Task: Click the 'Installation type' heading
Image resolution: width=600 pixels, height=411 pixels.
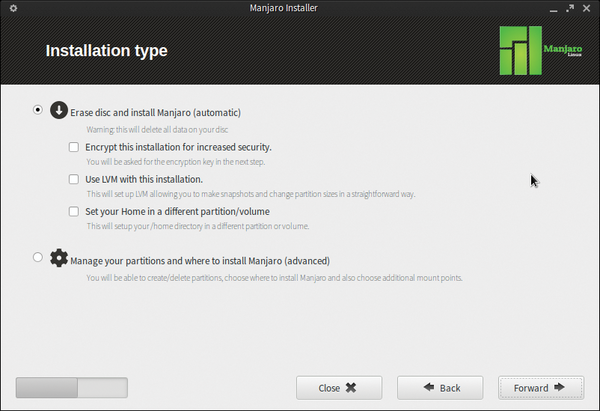Action: click(107, 51)
